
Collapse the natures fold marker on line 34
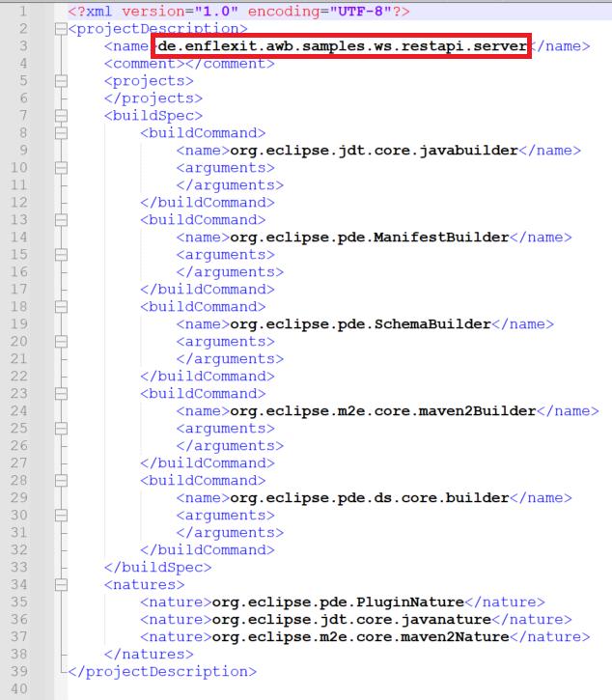(x=62, y=585)
